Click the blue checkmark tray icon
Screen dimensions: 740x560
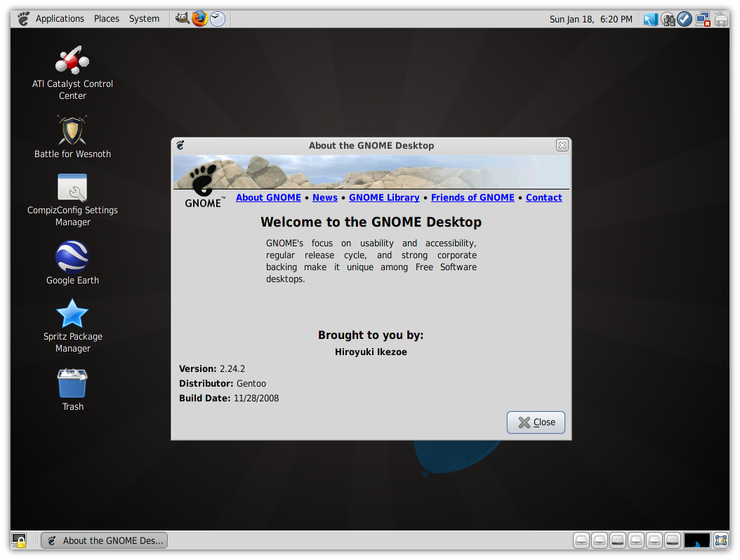685,20
